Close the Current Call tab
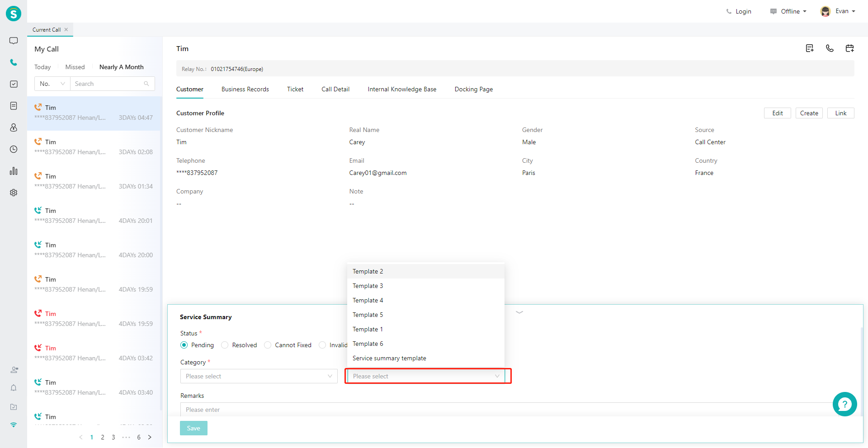 [x=66, y=29]
